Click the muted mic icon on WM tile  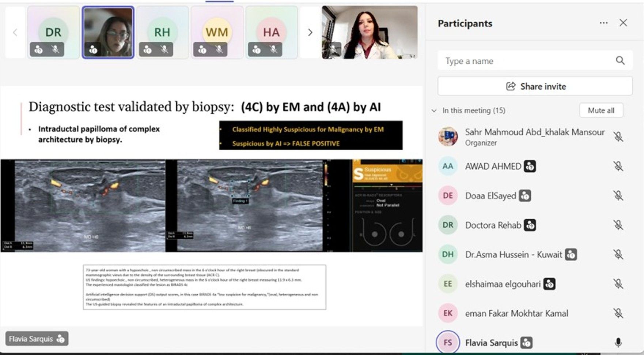point(219,49)
